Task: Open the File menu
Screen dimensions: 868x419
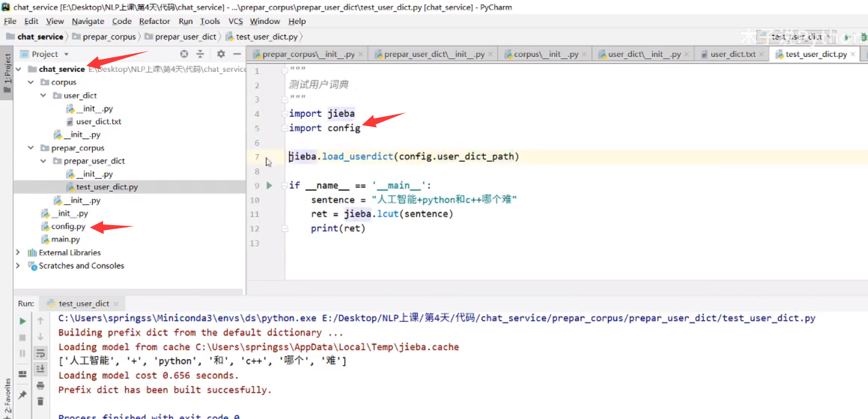Action: 10,21
